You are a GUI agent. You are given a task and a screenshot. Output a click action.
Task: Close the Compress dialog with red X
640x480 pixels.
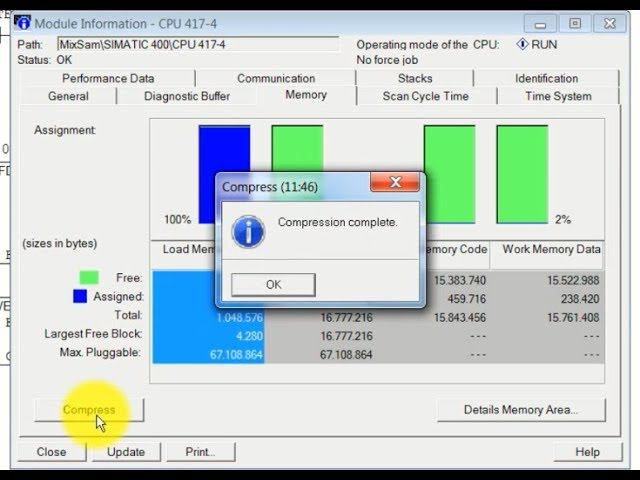395,182
